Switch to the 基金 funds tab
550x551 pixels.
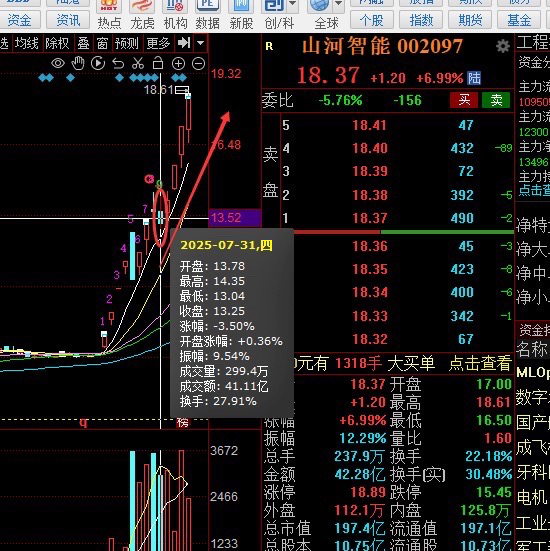tap(519, 20)
